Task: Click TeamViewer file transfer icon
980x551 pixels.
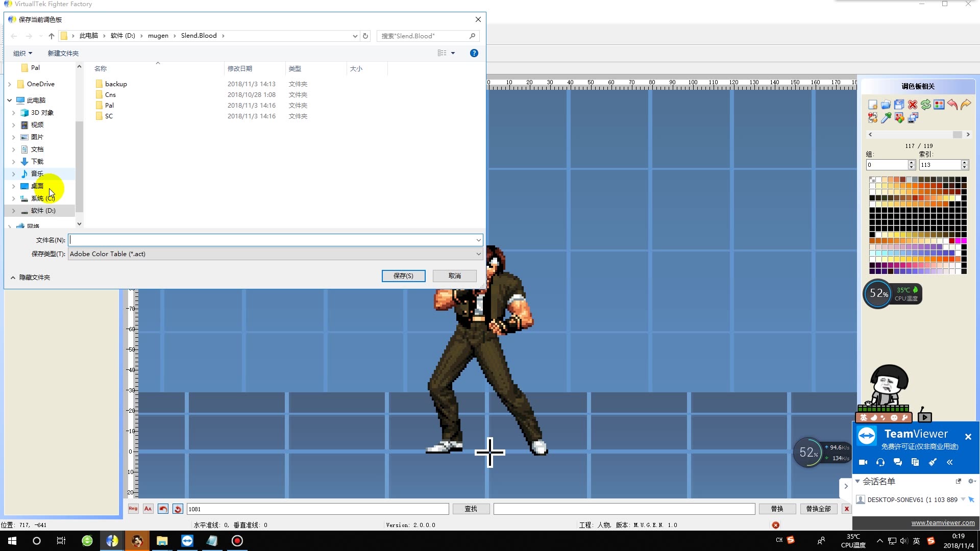Action: point(915,462)
